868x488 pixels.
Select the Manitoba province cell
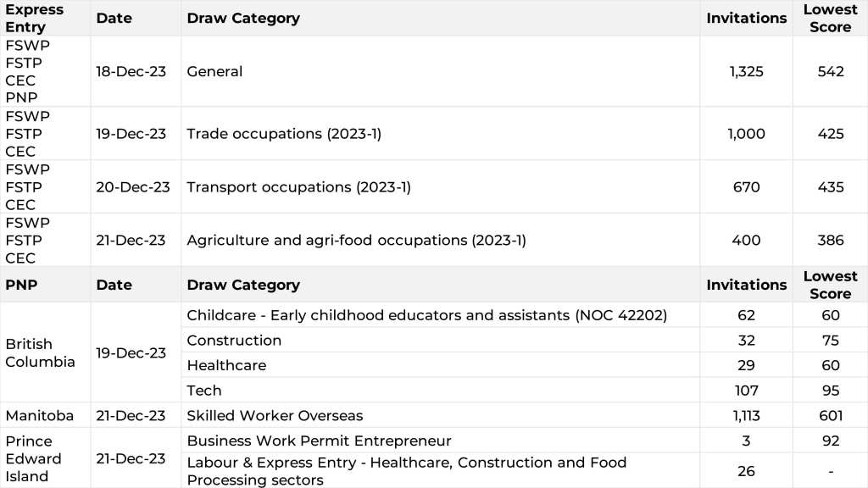coord(39,415)
